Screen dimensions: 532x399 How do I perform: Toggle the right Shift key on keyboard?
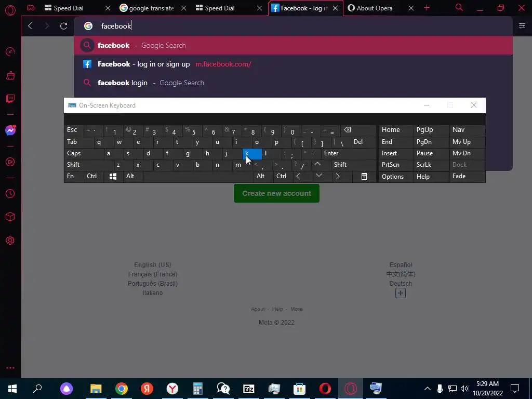pos(353,165)
